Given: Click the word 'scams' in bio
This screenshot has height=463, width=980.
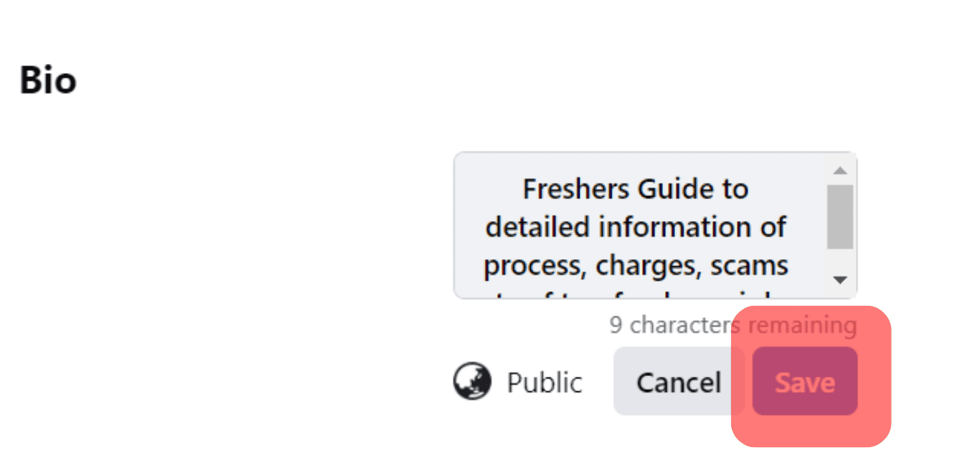Looking at the screenshot, I should point(749,266).
